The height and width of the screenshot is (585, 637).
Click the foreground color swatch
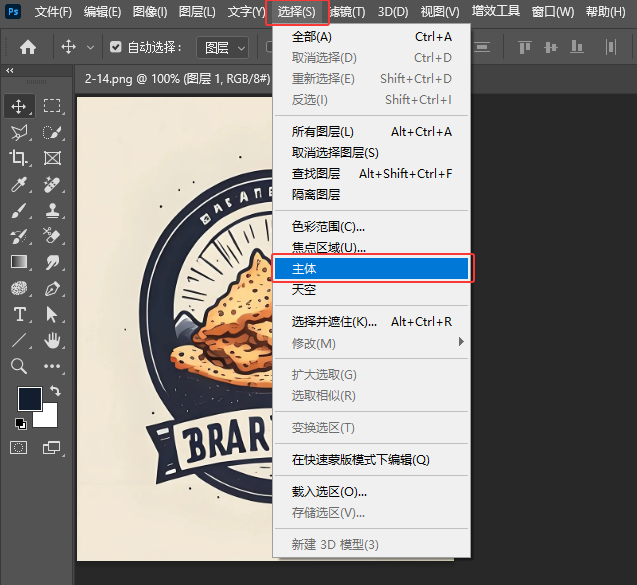[29, 399]
